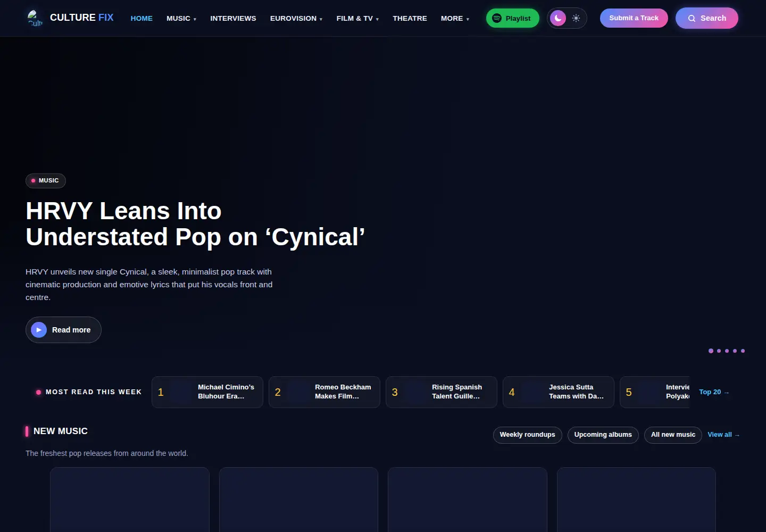Click the MUSIC category tag on the hero
Screen dimensions: 766x532
pyautogui.click(x=46, y=181)
